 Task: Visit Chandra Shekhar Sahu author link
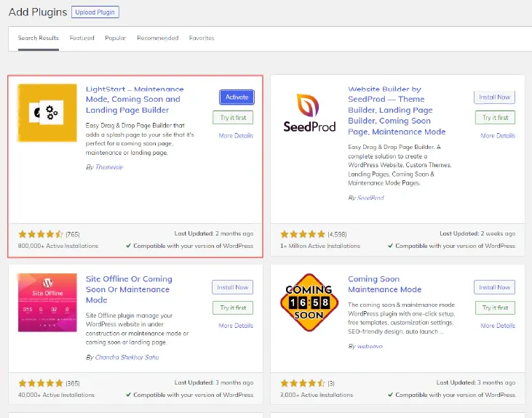point(127,358)
